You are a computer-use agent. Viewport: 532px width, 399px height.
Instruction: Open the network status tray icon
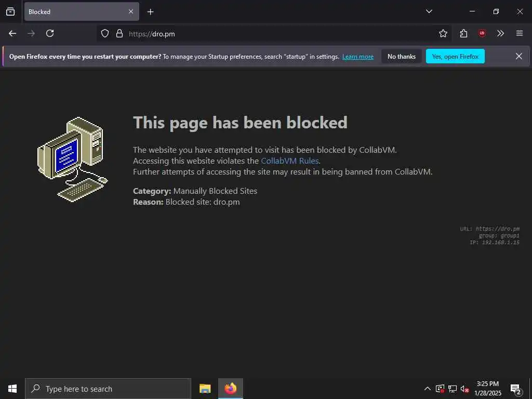453,389
